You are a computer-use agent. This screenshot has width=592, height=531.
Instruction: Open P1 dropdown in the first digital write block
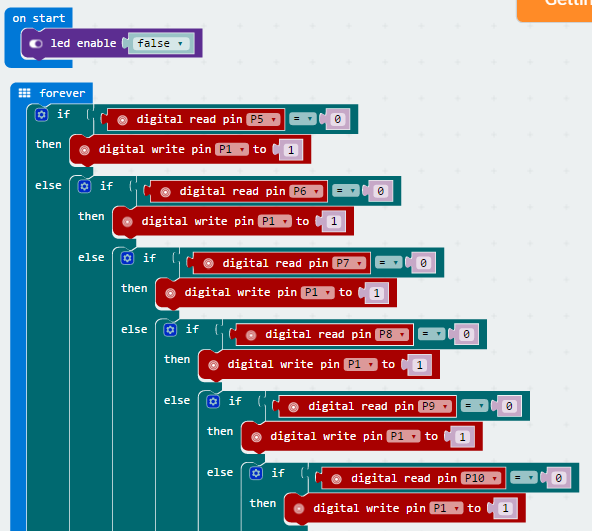click(x=232, y=150)
